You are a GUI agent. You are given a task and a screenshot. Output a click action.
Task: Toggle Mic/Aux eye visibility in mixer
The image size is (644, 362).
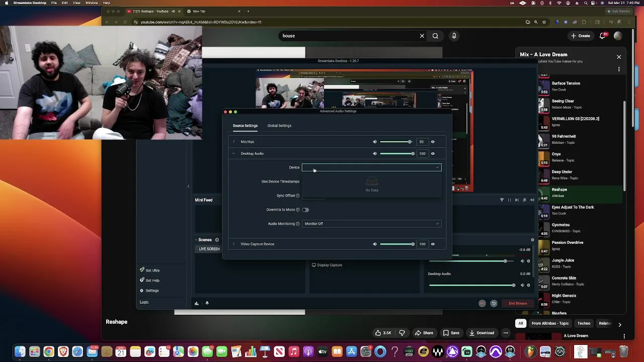point(433,142)
